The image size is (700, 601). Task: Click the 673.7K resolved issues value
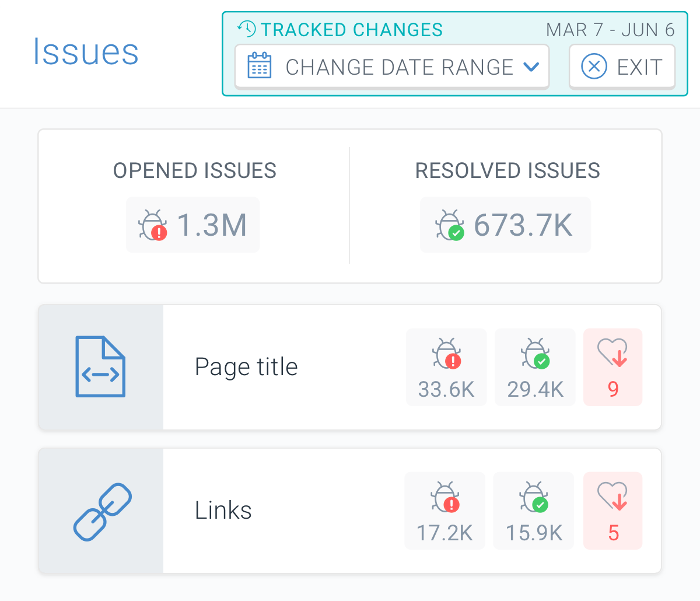coord(523,225)
